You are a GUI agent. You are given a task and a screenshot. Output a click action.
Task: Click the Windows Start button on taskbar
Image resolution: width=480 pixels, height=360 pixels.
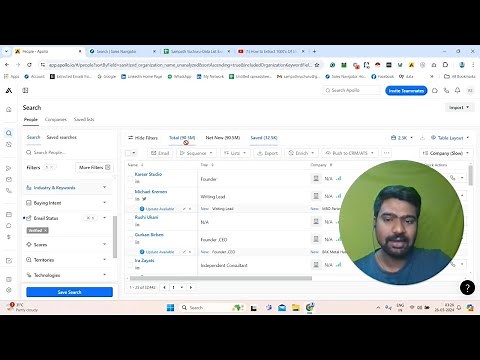click(x=170, y=307)
